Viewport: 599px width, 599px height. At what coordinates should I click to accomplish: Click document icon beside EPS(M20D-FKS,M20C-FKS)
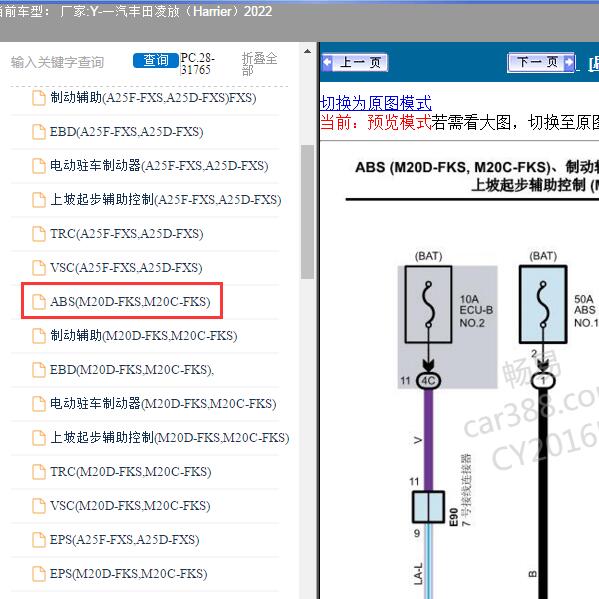[39, 573]
